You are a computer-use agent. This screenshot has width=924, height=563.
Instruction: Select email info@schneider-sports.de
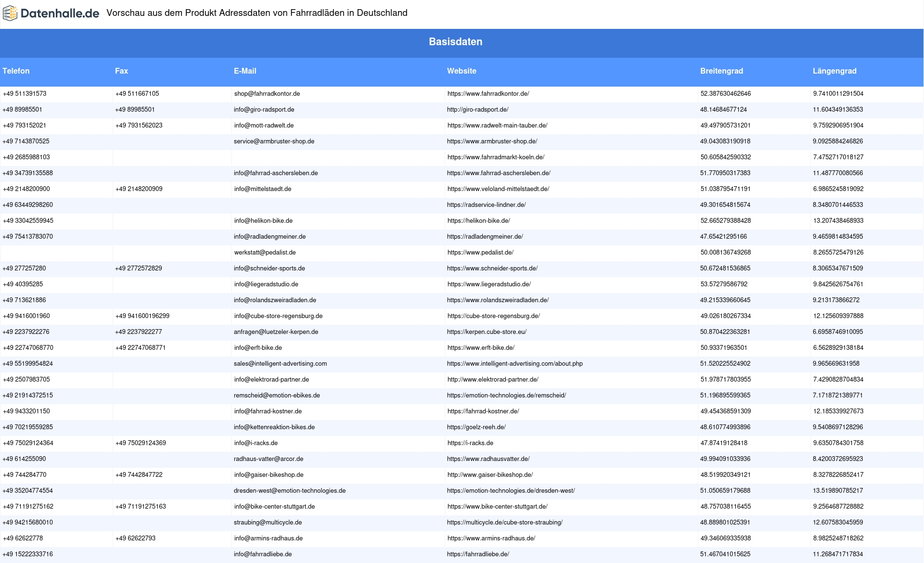pyautogui.click(x=269, y=269)
